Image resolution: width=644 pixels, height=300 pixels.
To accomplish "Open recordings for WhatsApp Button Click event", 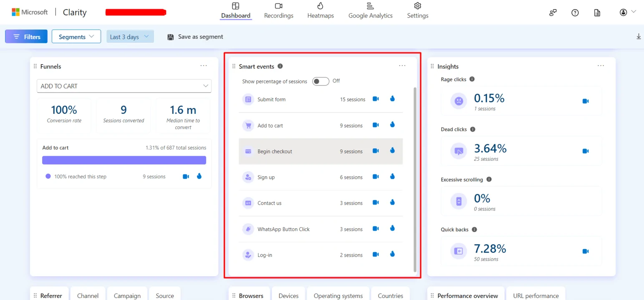I will (375, 229).
